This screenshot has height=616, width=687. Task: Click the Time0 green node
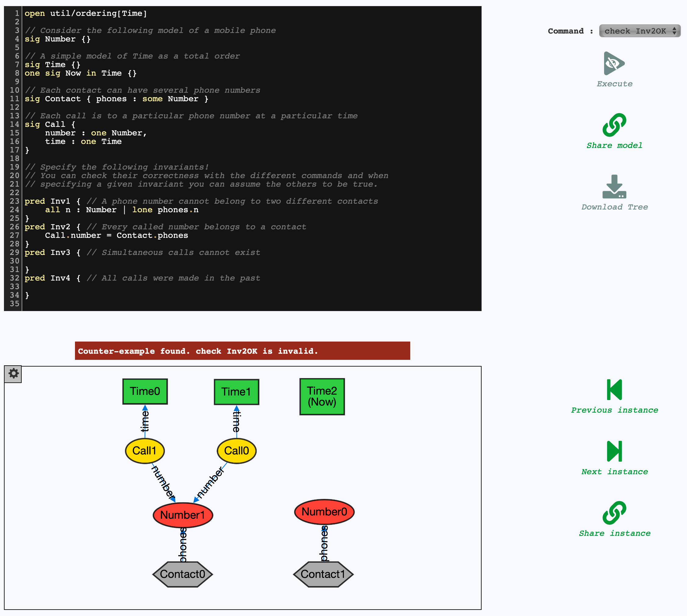click(x=145, y=391)
